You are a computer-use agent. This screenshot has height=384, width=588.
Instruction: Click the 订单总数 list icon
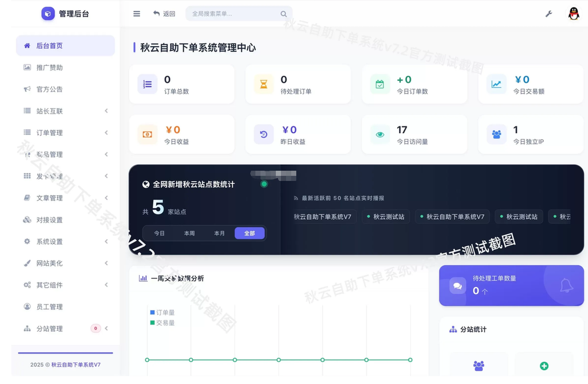(148, 84)
